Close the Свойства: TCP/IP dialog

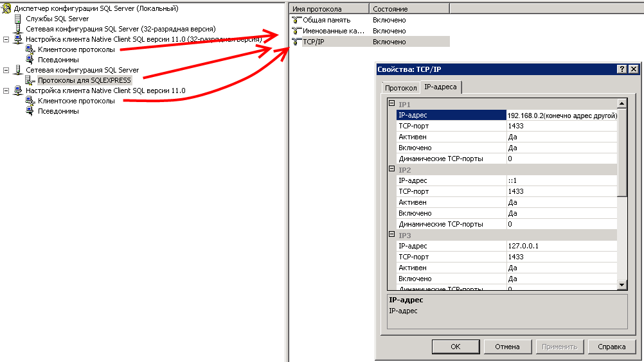634,69
